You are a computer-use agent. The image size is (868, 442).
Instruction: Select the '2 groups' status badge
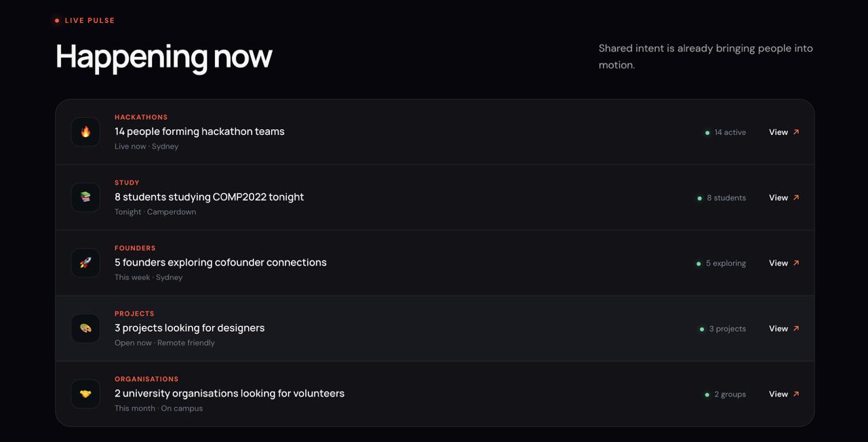pos(725,394)
